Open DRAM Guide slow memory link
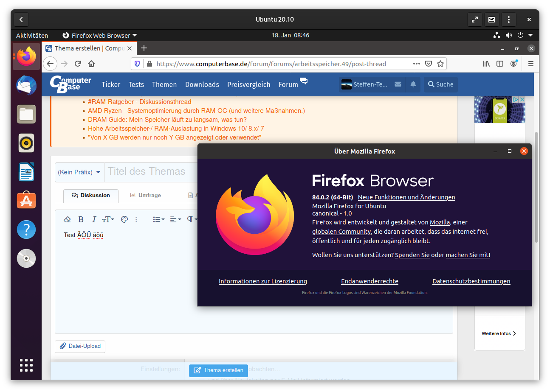The image size is (550, 392). (167, 120)
